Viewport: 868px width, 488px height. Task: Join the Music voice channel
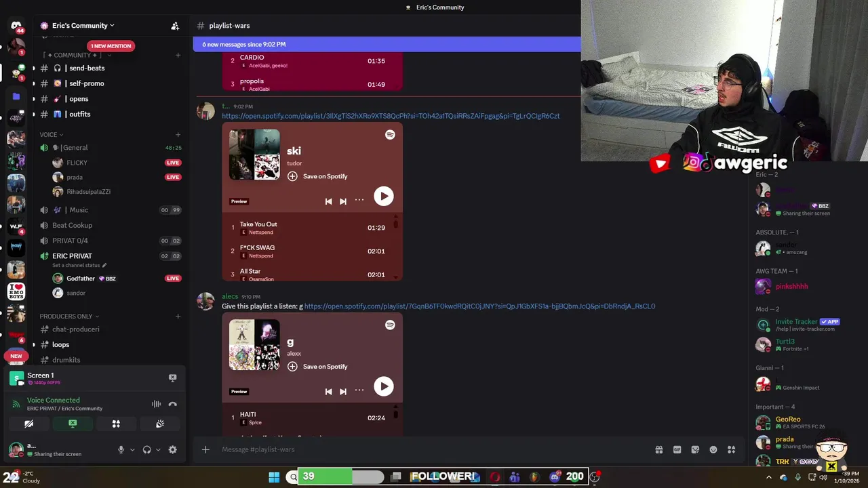click(x=110, y=210)
